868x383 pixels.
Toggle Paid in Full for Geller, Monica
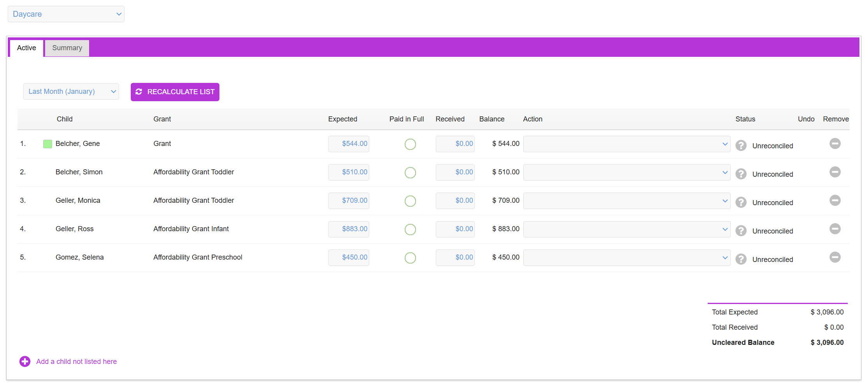(410, 201)
